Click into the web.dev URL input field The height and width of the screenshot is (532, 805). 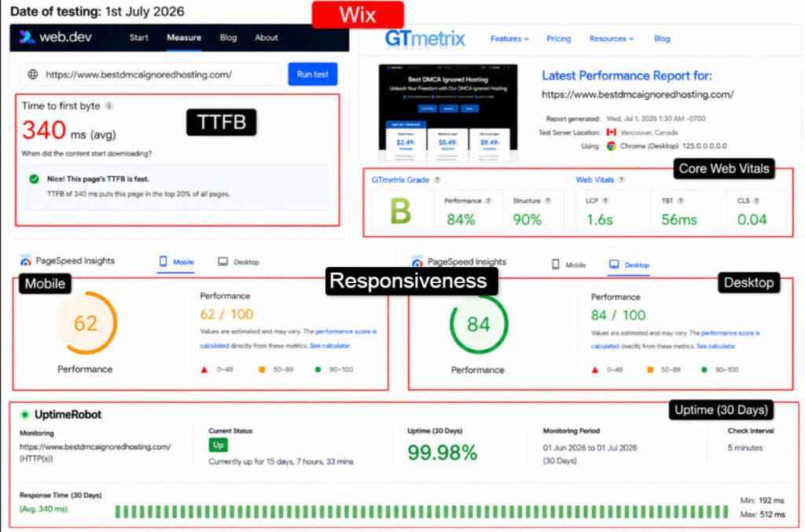pyautogui.click(x=150, y=75)
